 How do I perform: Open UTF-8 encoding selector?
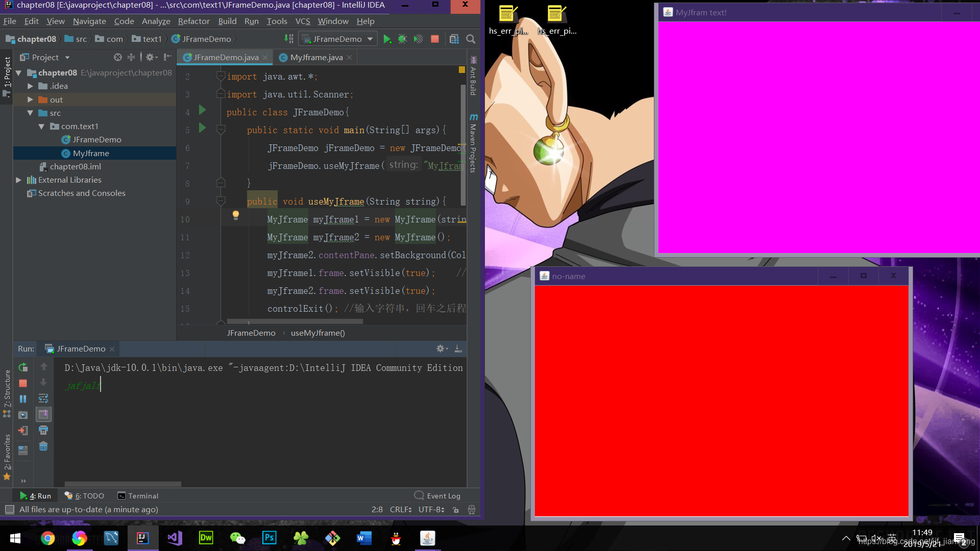(x=431, y=510)
